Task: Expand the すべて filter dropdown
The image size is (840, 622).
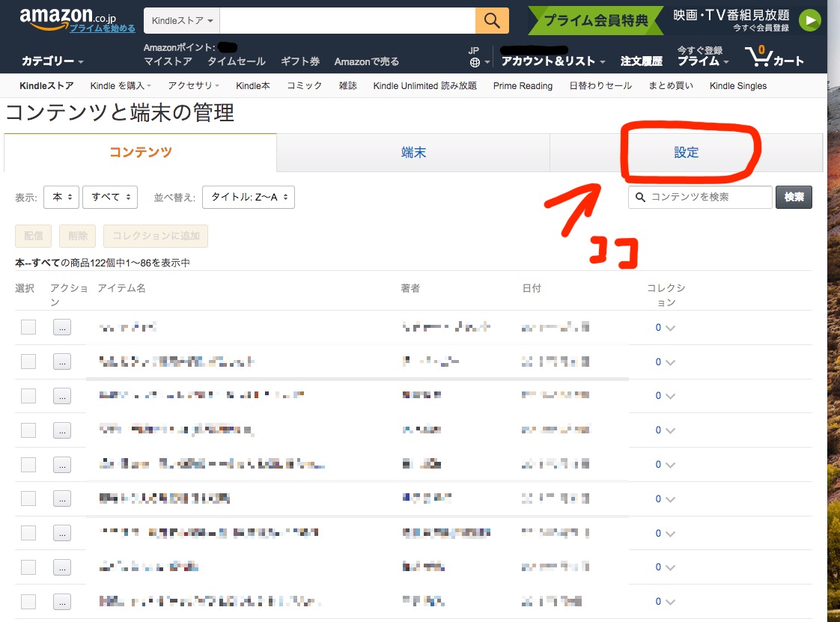Action: [110, 197]
